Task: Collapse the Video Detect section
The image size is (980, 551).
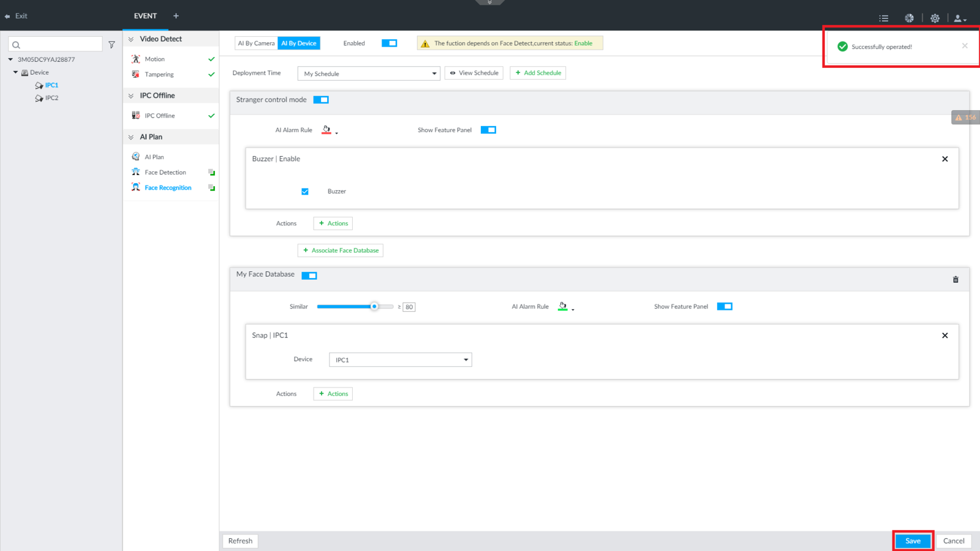Action: point(131,39)
